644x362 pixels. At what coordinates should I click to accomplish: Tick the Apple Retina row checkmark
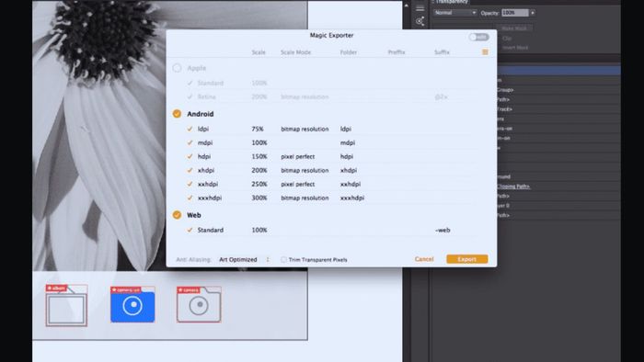190,96
